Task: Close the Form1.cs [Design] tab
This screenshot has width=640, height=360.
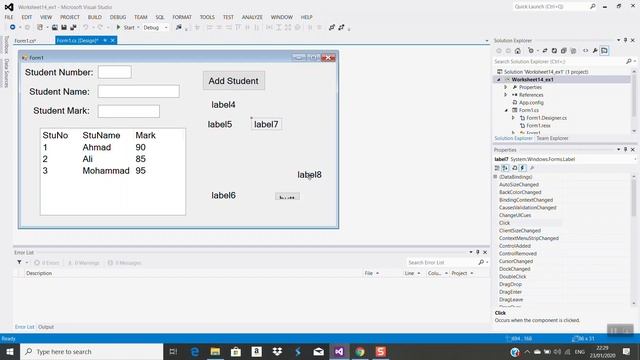Action: pos(113,40)
